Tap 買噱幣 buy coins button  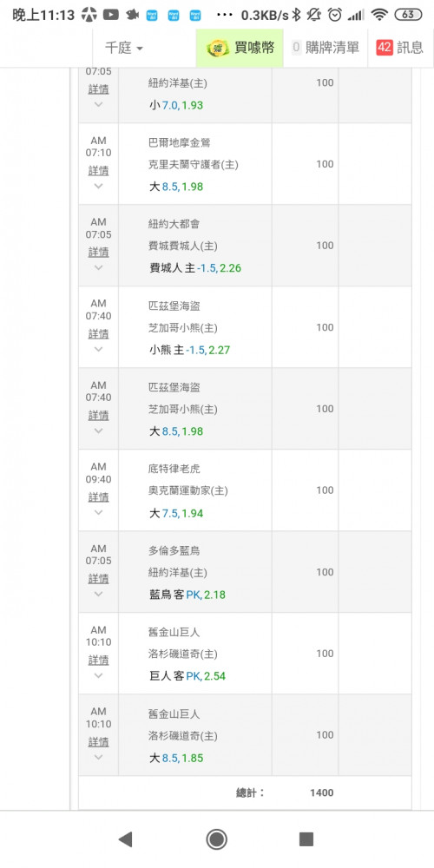point(240,48)
